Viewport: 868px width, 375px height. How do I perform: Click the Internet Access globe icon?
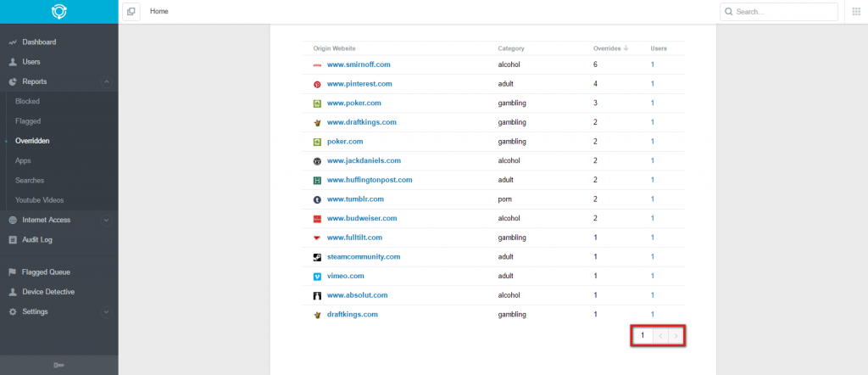coord(13,220)
